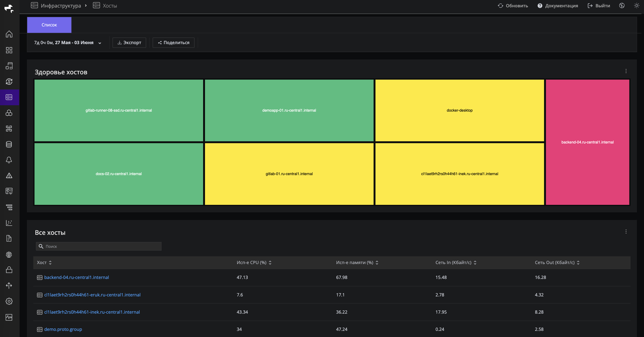
Task: Open the alerts bell icon in sidebar
Action: pyautogui.click(x=9, y=160)
